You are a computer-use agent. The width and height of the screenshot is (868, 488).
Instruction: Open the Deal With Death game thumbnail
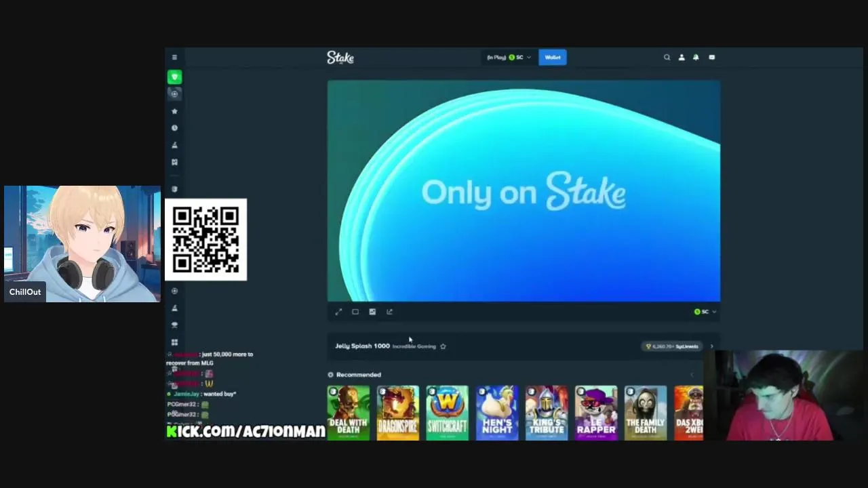tap(349, 413)
